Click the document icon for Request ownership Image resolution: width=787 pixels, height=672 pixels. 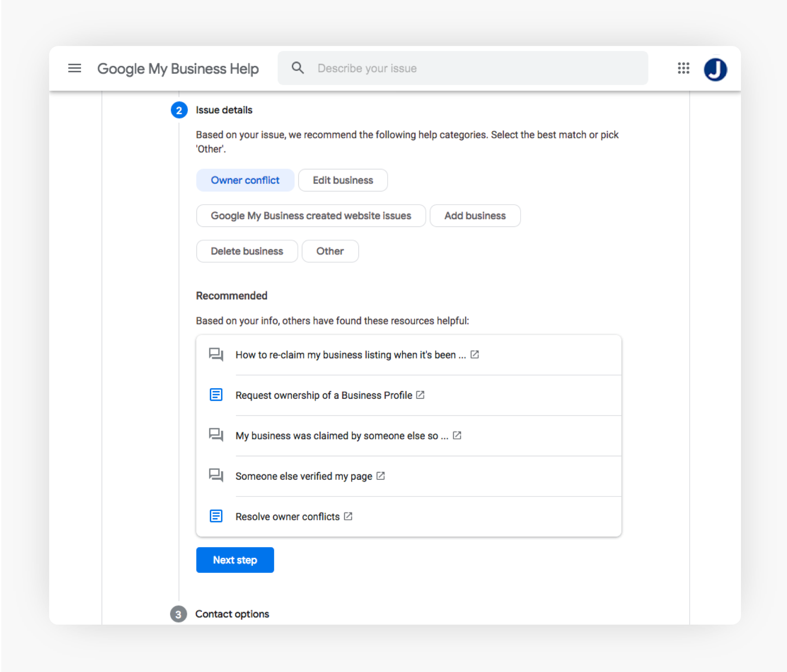click(216, 394)
